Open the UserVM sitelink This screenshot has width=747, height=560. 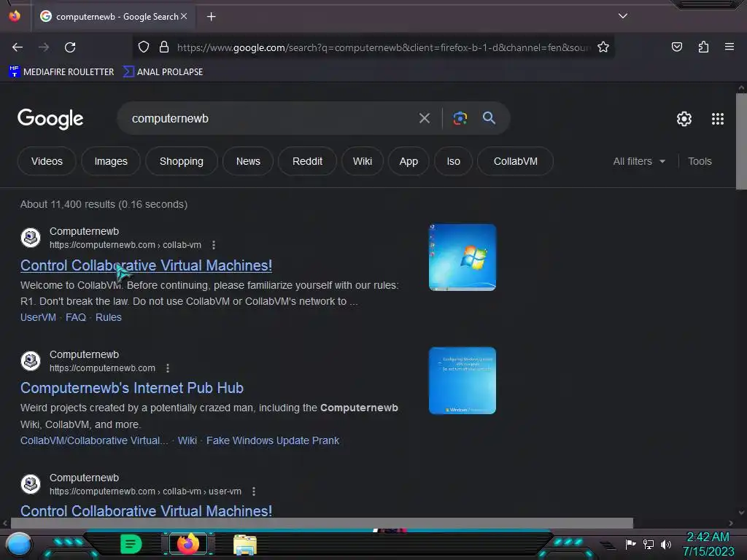coord(38,317)
